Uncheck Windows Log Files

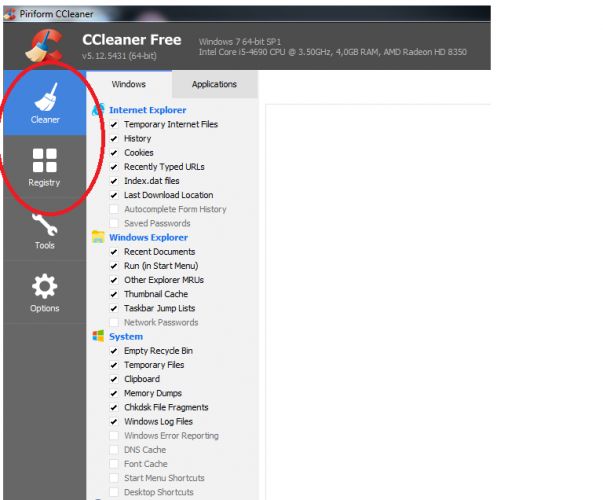tap(114, 422)
